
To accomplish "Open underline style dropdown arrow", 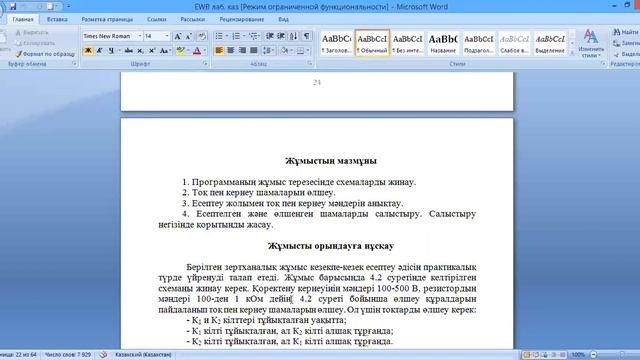I will point(119,51).
